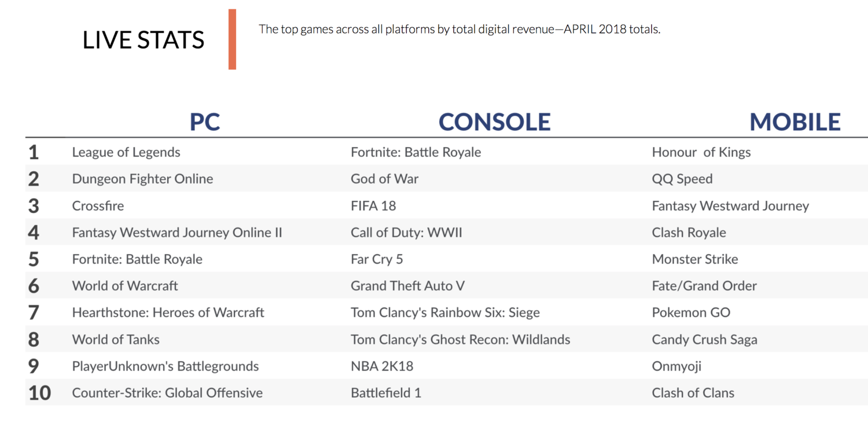868x429 pixels.
Task: Click Grand Theft Auto V entry
Action: [x=408, y=286]
